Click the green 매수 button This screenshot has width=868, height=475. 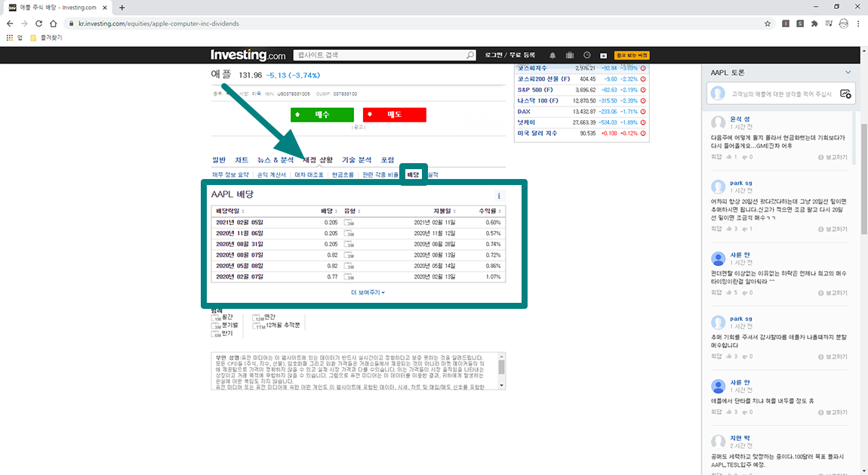point(322,115)
